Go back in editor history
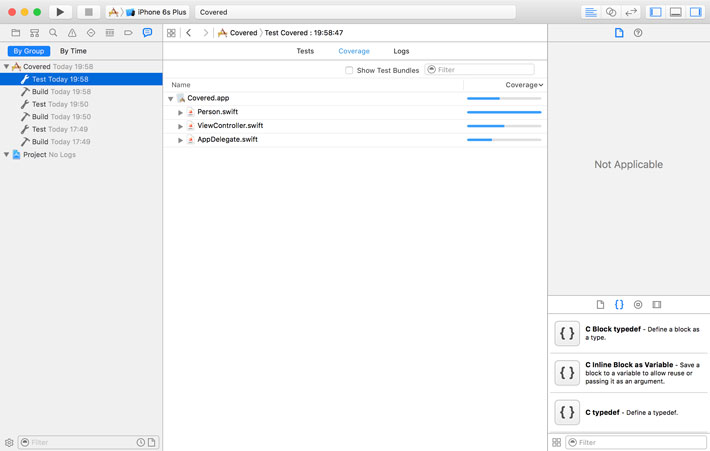Viewport: 710px width, 451px height. tap(189, 33)
